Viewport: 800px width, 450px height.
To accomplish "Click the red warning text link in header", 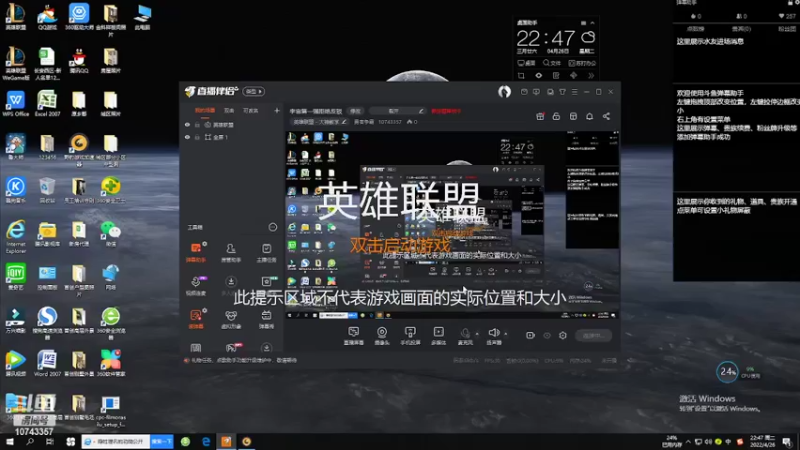I will [446, 111].
